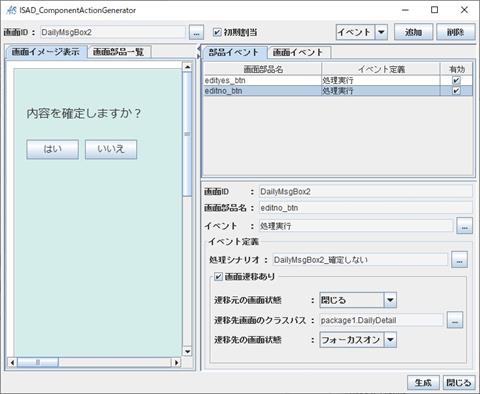Click the 追加 button
This screenshot has height=394, width=480.
tap(413, 32)
